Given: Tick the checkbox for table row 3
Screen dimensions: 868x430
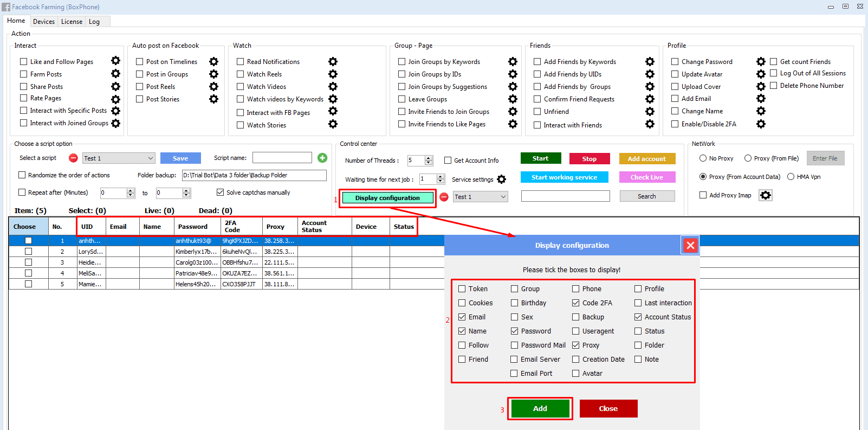Looking at the screenshot, I should 28,262.
